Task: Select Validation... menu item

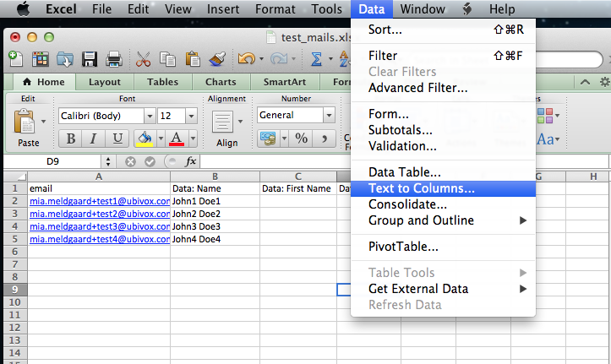Action: pyautogui.click(x=443, y=146)
